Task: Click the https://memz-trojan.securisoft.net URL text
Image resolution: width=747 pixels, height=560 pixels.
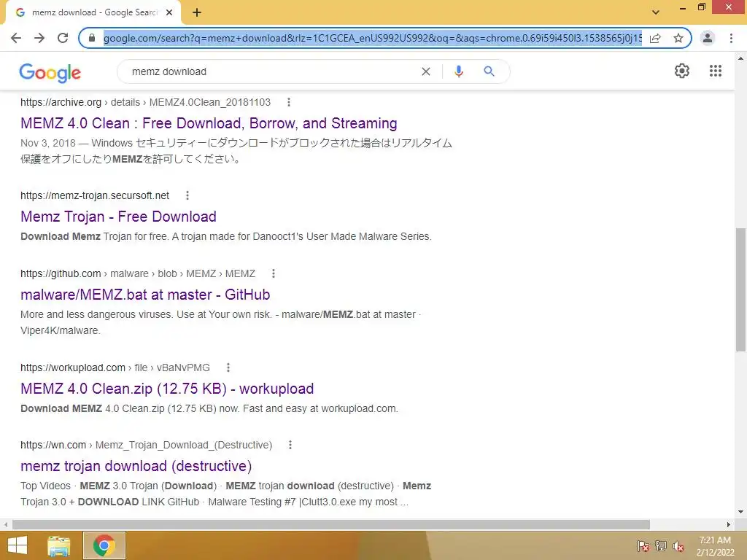Action: click(x=95, y=195)
